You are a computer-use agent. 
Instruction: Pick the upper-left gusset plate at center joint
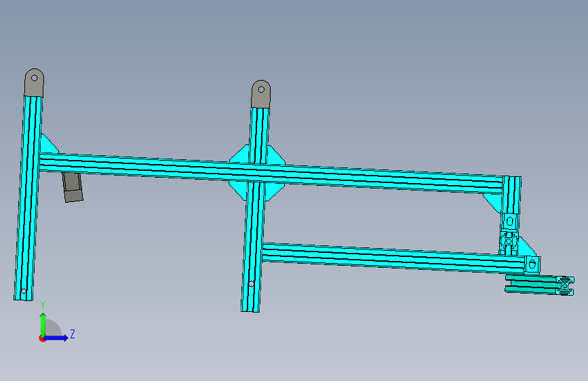(240, 154)
